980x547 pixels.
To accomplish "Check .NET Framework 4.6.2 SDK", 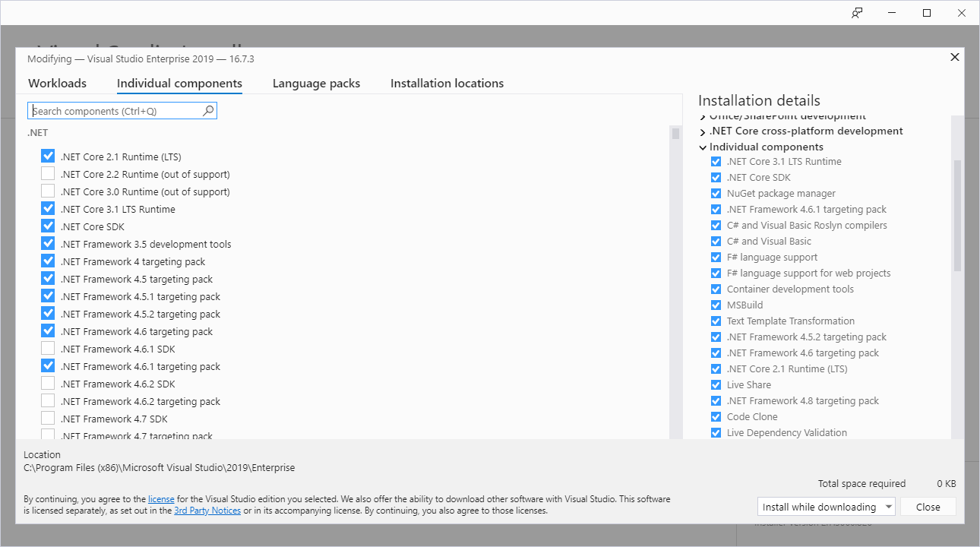I will (48, 384).
